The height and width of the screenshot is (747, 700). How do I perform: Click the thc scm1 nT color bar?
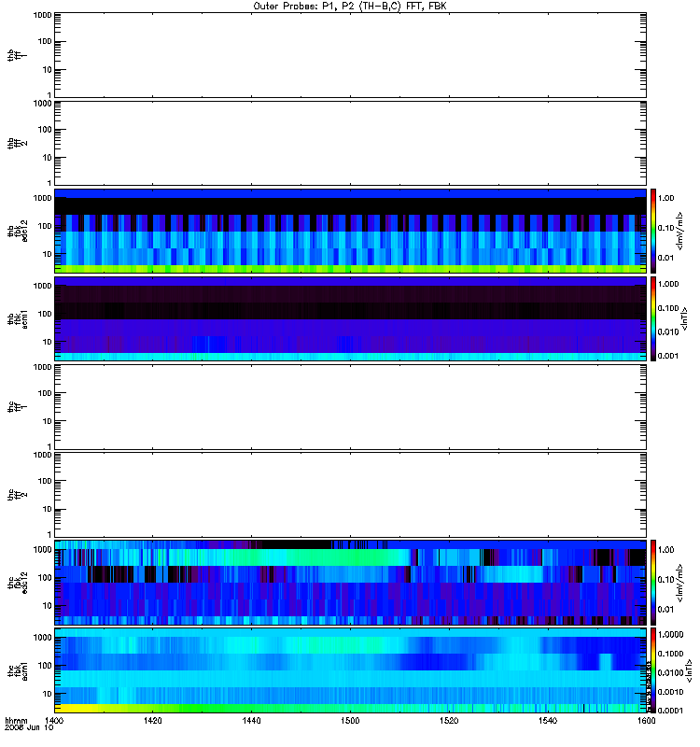653,670
